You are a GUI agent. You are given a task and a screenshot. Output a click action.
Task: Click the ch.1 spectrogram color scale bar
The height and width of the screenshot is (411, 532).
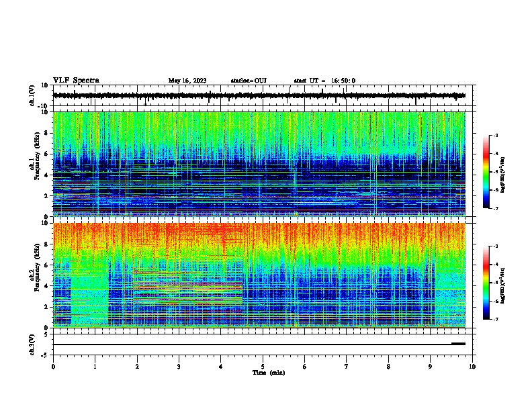486,172
